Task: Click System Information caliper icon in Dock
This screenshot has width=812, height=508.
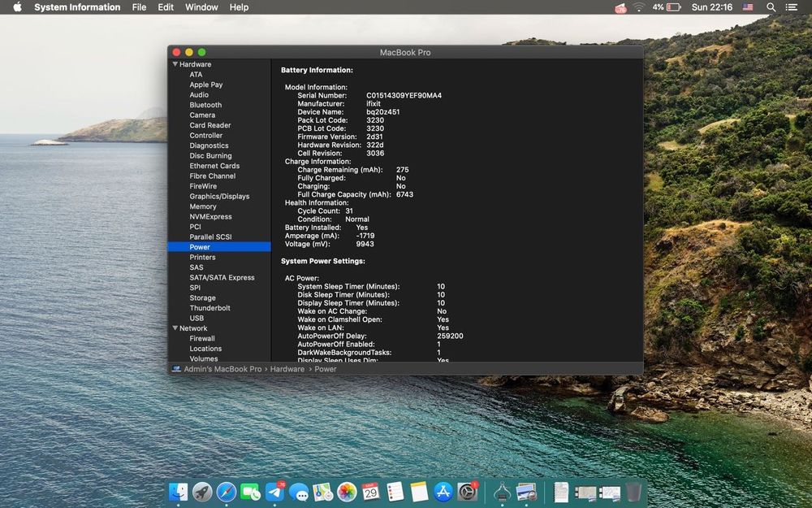Action: 502,492
